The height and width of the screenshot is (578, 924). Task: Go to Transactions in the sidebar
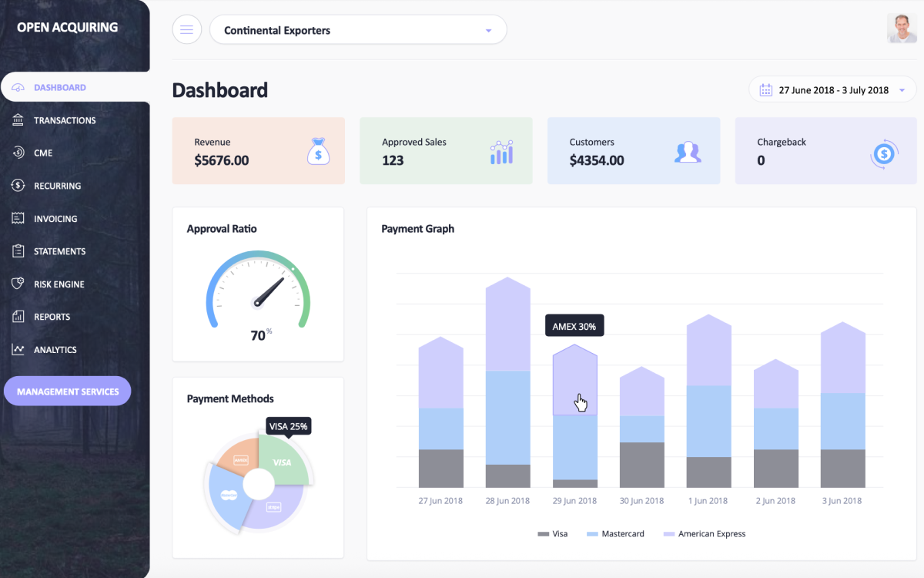pyautogui.click(x=65, y=120)
